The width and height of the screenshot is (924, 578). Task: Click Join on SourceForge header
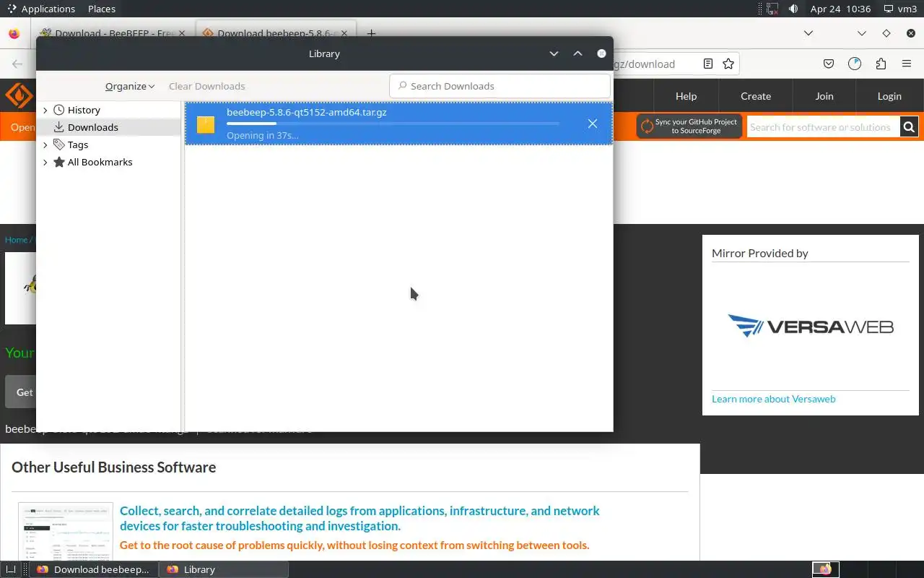point(824,96)
